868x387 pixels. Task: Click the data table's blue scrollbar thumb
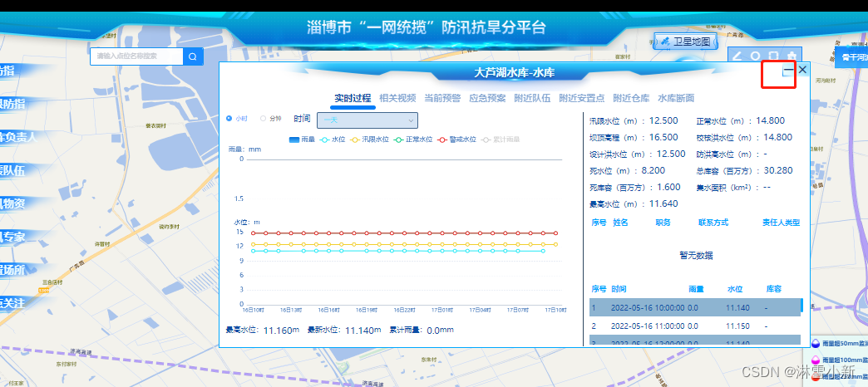(801, 305)
